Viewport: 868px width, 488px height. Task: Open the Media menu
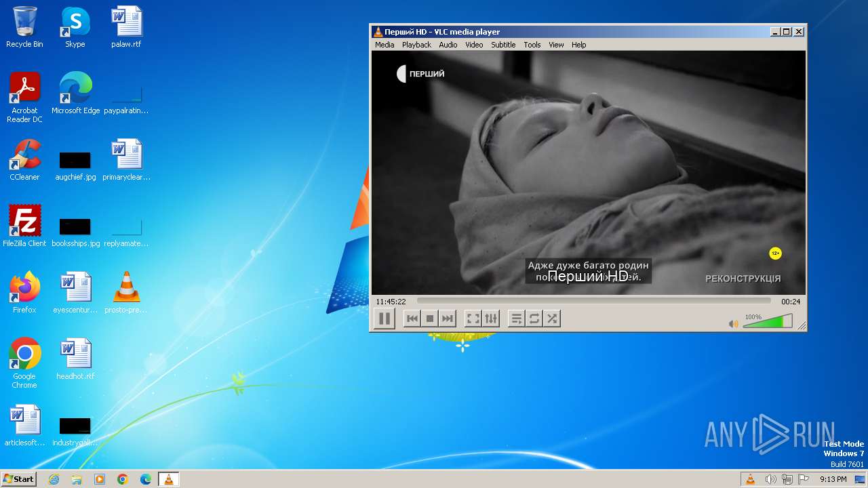click(x=384, y=45)
